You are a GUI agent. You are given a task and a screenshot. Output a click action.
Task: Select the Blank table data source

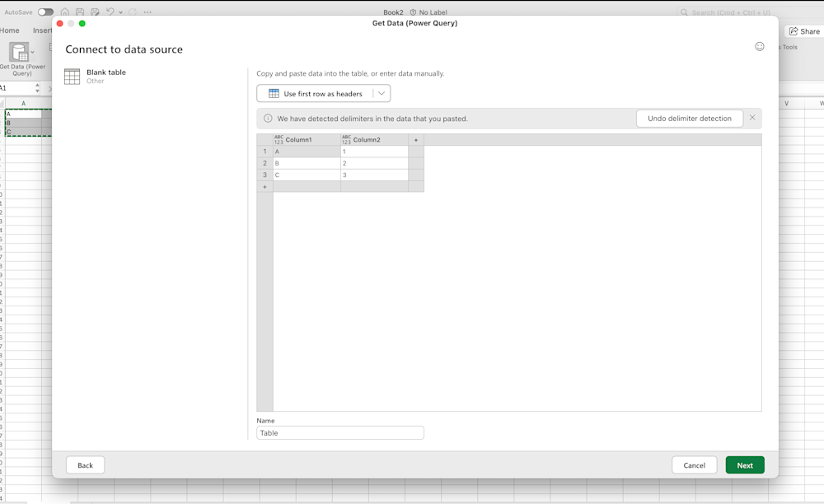(x=105, y=75)
